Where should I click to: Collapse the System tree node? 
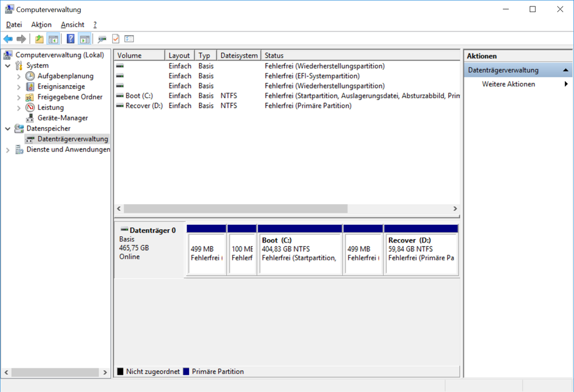tap(7, 66)
